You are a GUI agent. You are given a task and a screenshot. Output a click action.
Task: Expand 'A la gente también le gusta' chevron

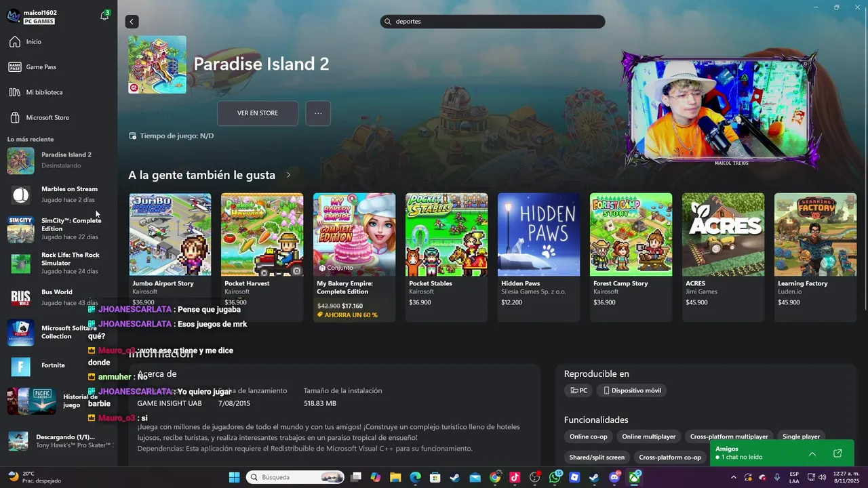pyautogui.click(x=288, y=175)
